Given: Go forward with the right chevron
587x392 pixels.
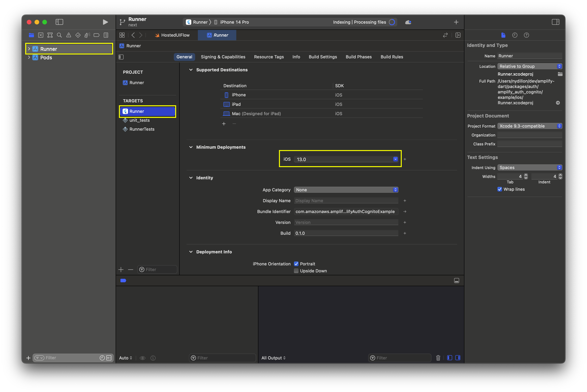Looking at the screenshot, I should click(141, 35).
